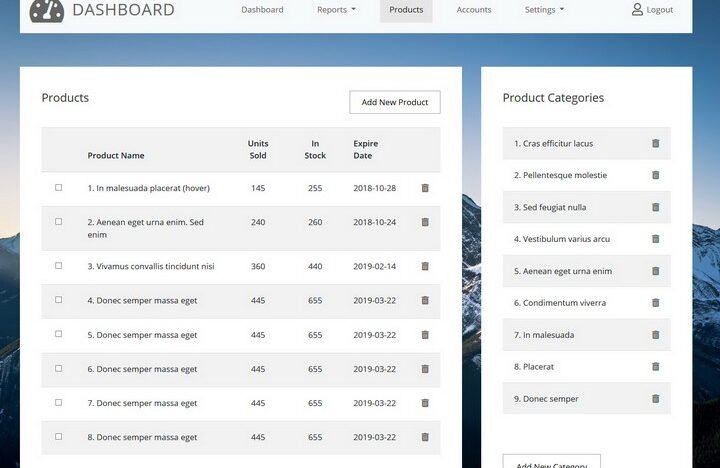Image resolution: width=720 pixels, height=468 pixels.
Task: Click the Product Categories heading
Action: (553, 98)
